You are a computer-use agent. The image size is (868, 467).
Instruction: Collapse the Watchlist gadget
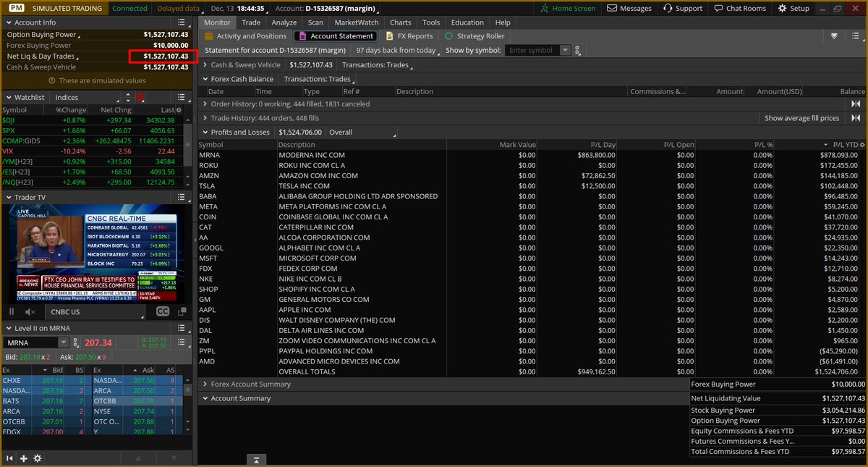point(9,97)
